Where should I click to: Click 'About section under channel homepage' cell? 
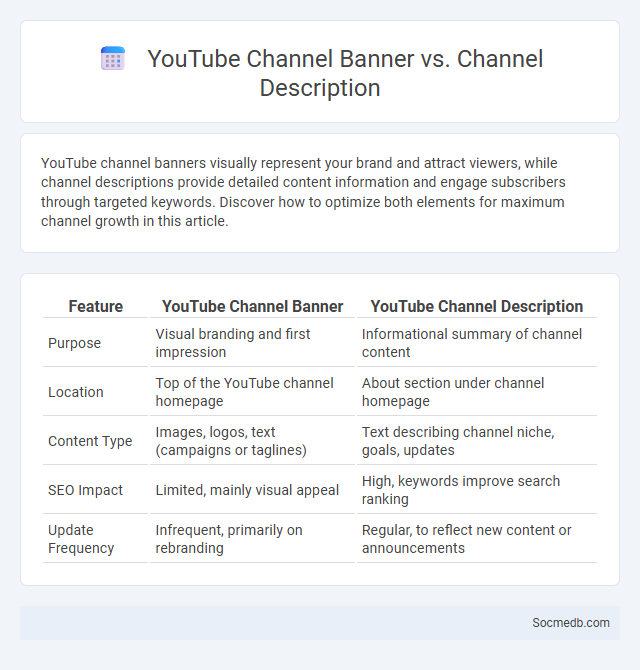click(477, 392)
